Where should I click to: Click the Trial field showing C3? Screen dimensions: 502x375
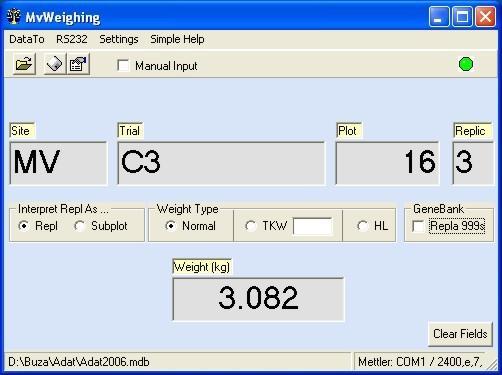[221, 163]
